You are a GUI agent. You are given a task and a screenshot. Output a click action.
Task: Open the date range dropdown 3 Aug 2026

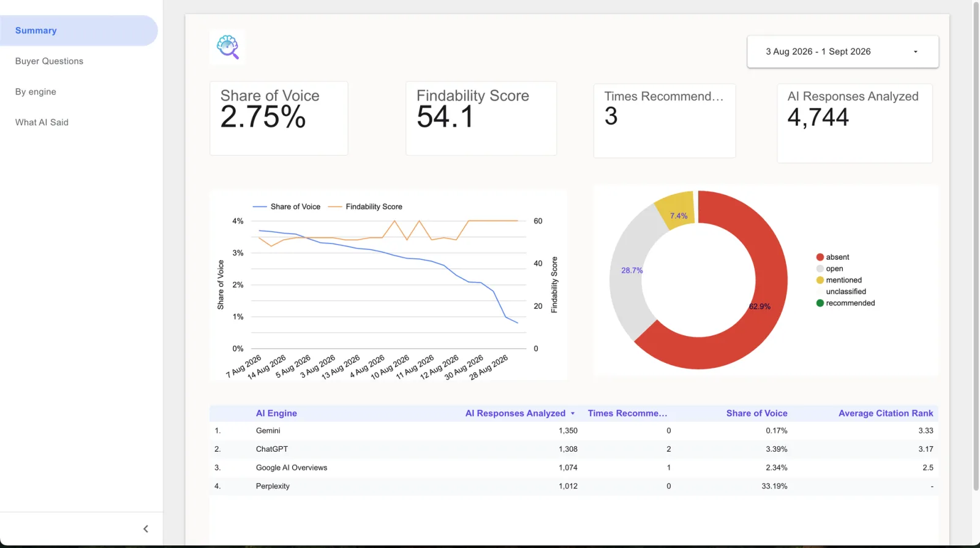point(843,51)
